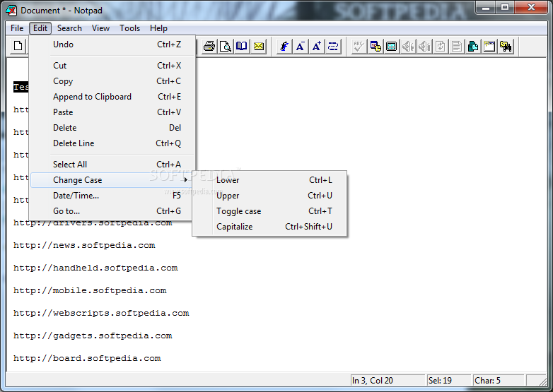Open the Search menu
Image resolution: width=553 pixels, height=392 pixels.
coord(69,28)
